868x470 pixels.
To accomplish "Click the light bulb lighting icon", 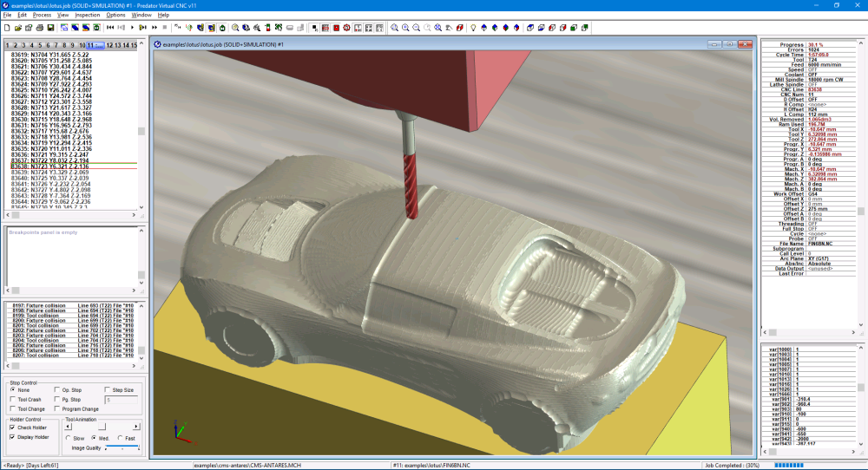I will [472, 28].
